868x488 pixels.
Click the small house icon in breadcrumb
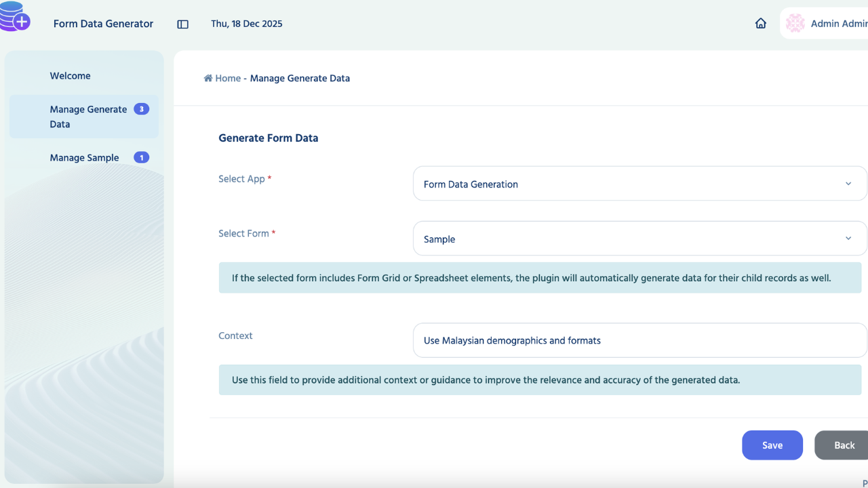(208, 78)
